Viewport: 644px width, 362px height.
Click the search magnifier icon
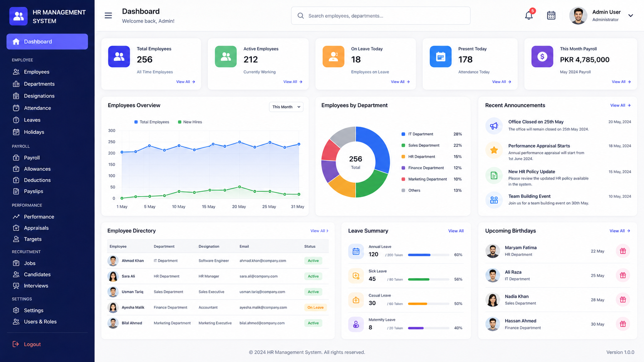[x=300, y=16]
